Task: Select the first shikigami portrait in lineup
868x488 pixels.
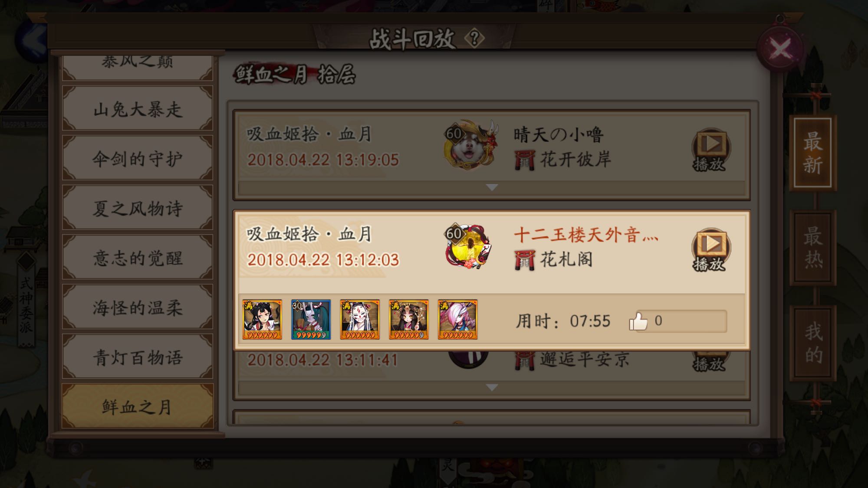Action: tap(262, 319)
